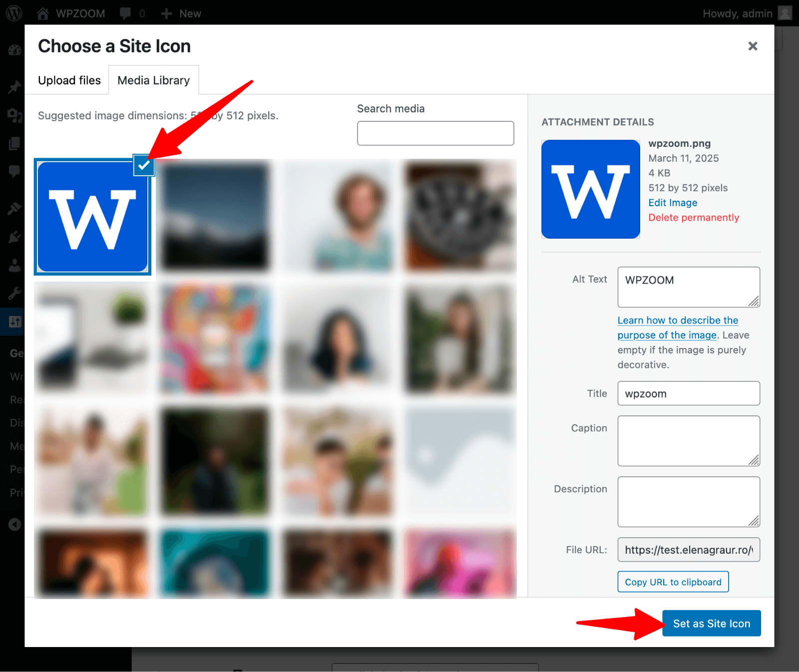Select the curly-haired person portrait thumbnail
Screen dimensions: 799x672
(x=338, y=216)
